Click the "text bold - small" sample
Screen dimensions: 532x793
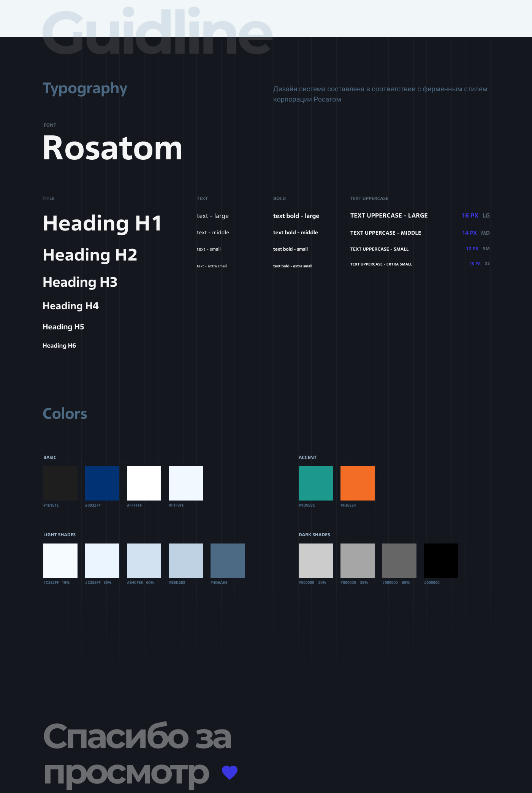coord(291,249)
